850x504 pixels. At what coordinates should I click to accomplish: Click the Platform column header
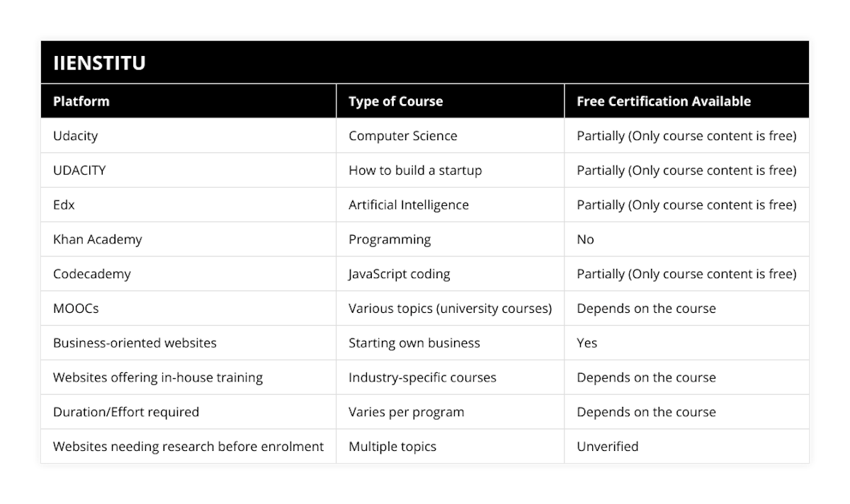(x=81, y=101)
